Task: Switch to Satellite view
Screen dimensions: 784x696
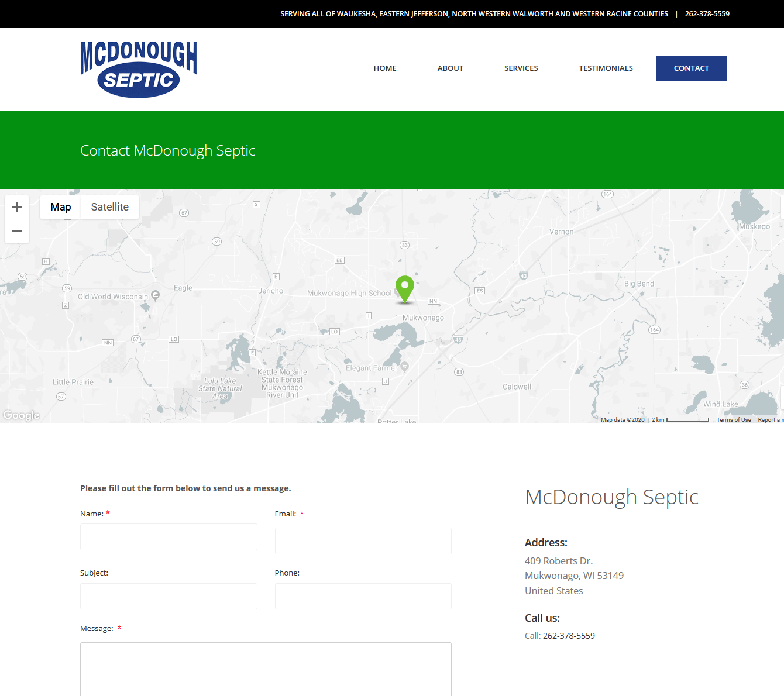Action: (110, 207)
